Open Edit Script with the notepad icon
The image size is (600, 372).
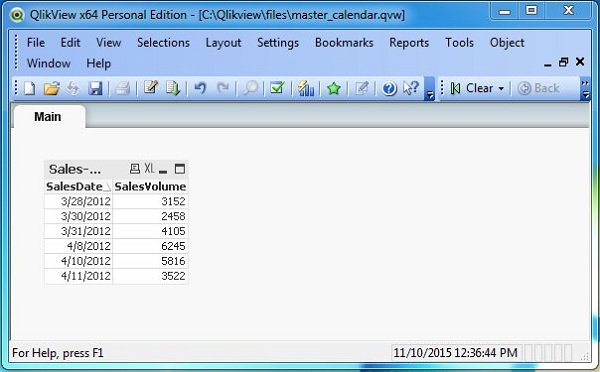pyautogui.click(x=151, y=88)
